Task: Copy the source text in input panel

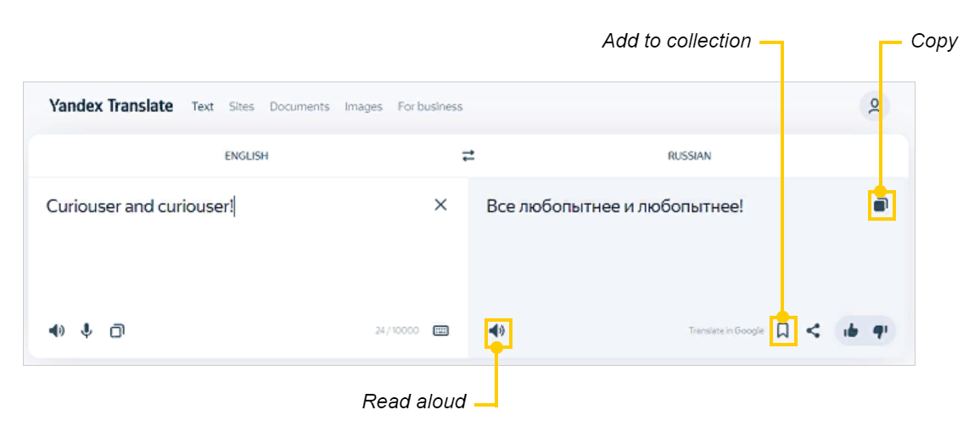Action: tap(117, 331)
